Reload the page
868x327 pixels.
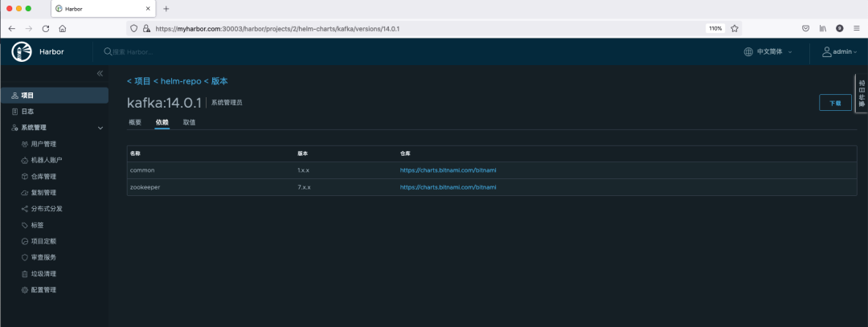click(46, 28)
